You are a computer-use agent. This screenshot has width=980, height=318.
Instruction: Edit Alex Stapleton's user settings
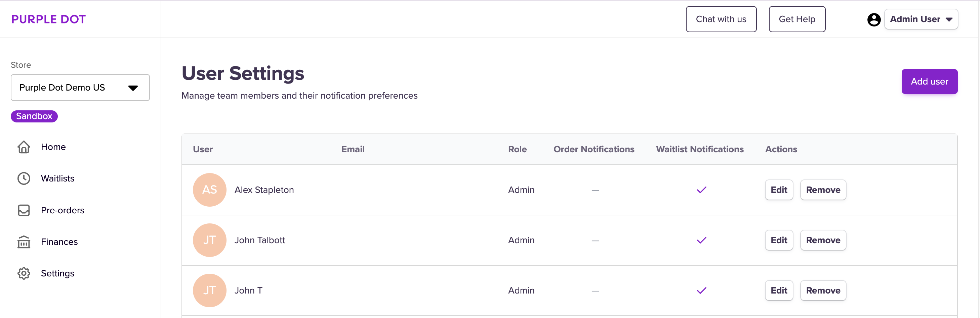point(779,190)
